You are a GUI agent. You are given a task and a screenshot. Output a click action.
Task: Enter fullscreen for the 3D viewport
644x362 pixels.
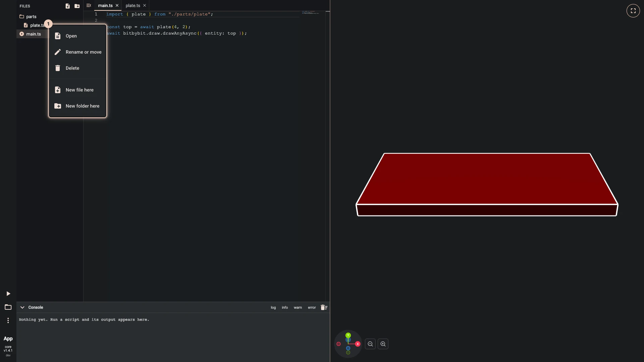633,11
